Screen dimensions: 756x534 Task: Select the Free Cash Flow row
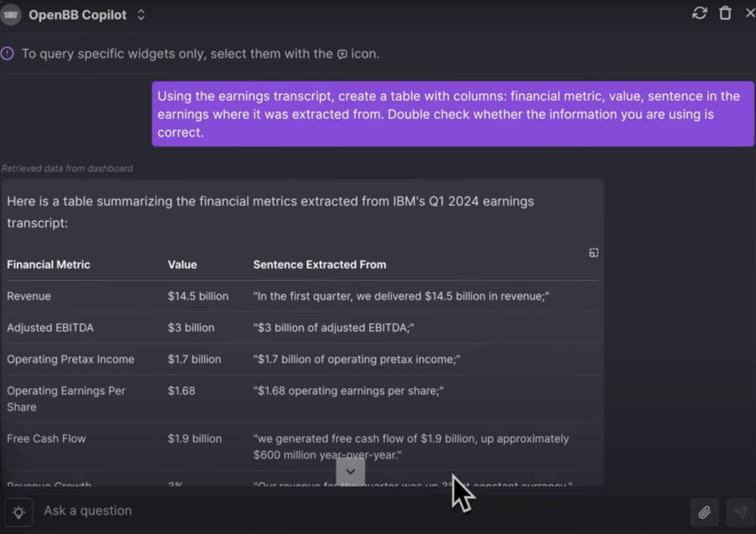pyautogui.click(x=302, y=447)
